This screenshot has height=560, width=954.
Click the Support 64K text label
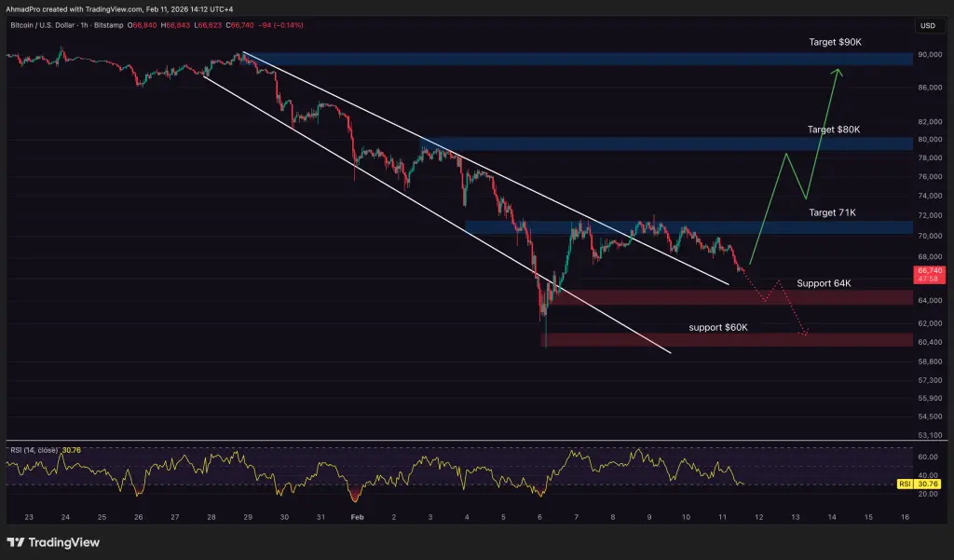point(824,282)
